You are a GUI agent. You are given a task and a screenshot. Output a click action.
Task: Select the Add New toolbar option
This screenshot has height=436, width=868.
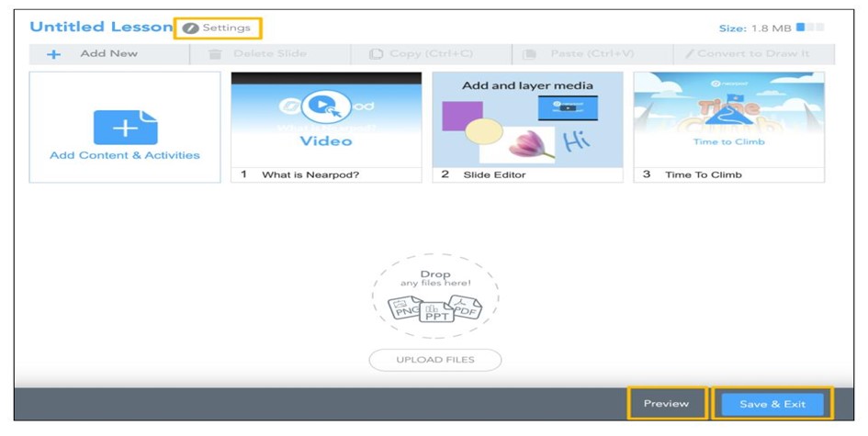click(108, 54)
